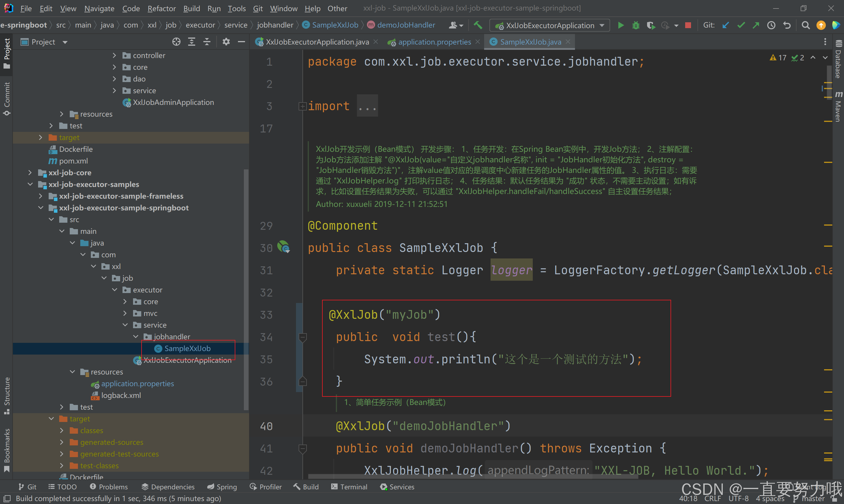
Task: Switch to application.properties tab
Action: [x=434, y=42]
